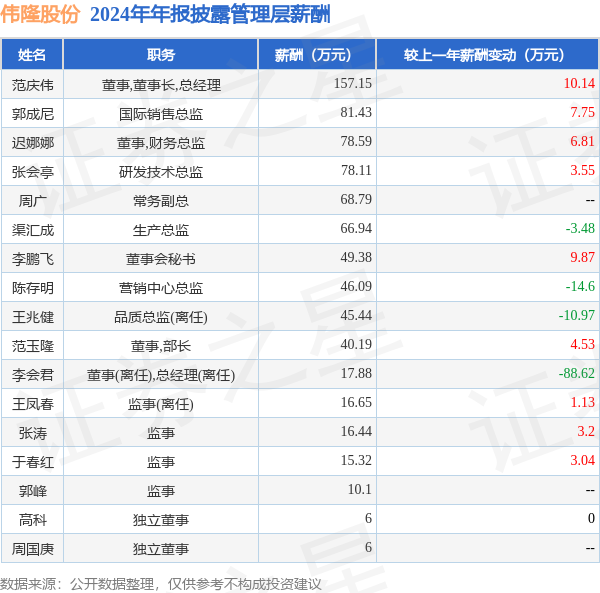Viewport: 600px width, 593px height.
Task: Click the salary value 10.1
Action: click(359, 489)
